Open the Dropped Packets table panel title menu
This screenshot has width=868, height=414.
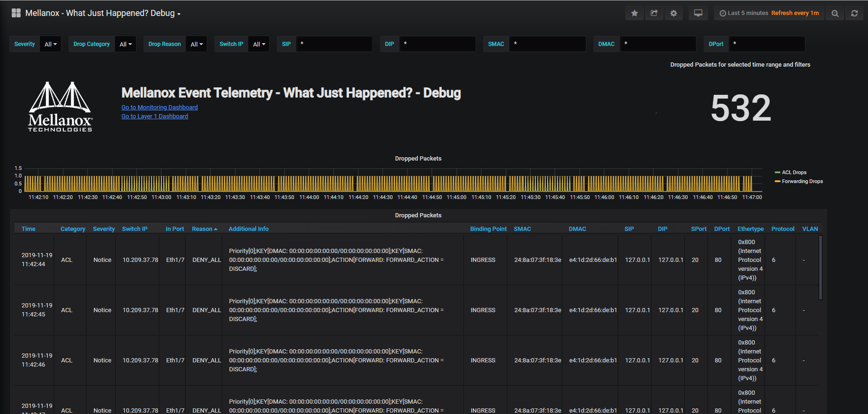tap(418, 215)
